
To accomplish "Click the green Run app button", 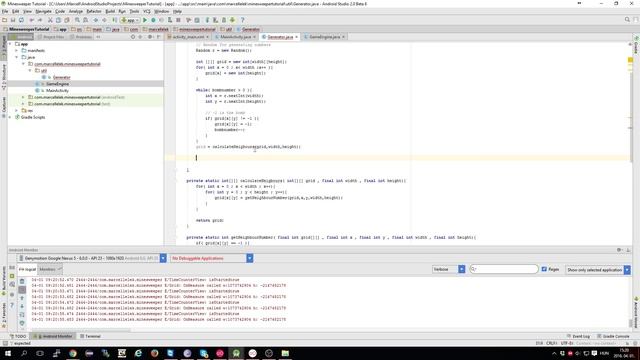I will click(x=145, y=20).
